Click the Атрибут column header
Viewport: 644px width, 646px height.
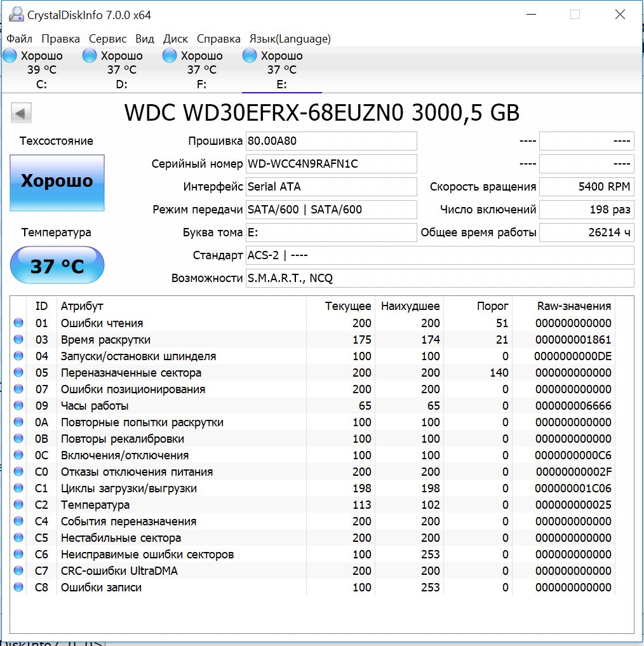(x=82, y=306)
